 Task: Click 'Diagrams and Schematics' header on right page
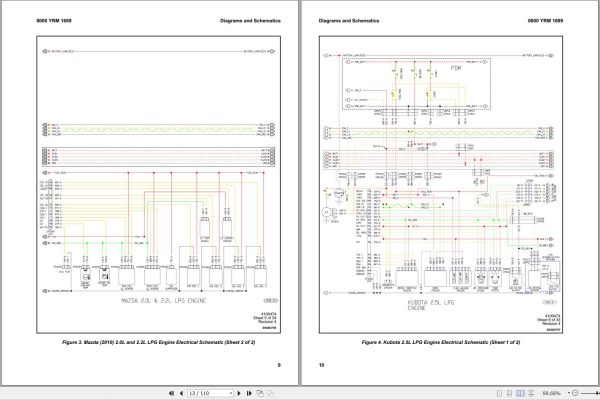(349, 21)
